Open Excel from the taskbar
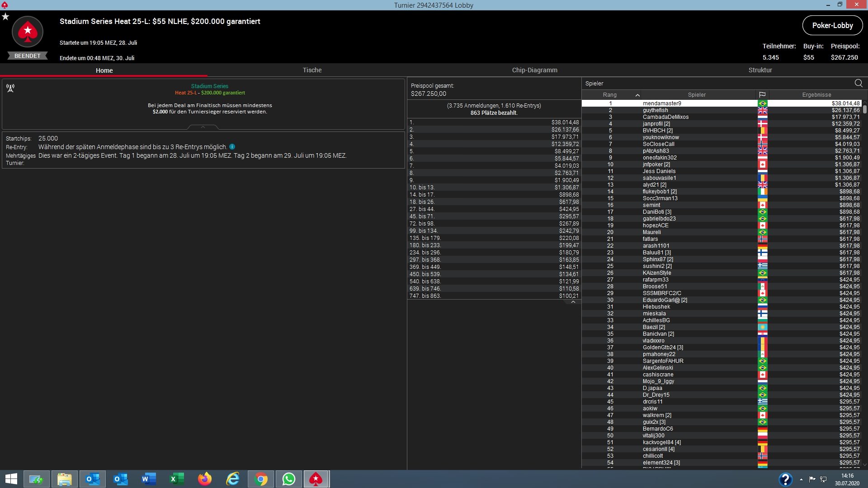The width and height of the screenshot is (868, 488). (177, 479)
